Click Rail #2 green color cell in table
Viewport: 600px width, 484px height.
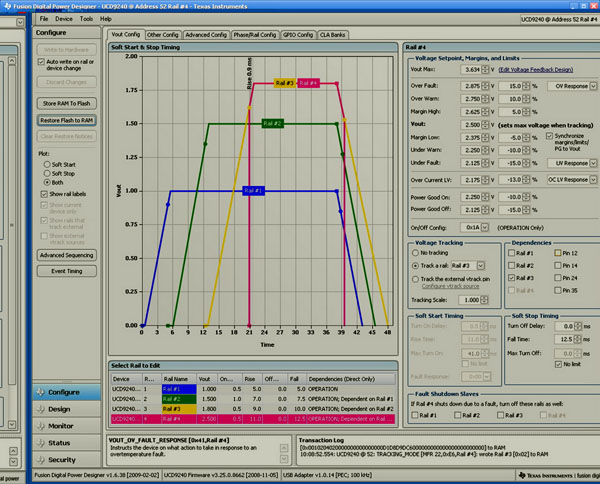[179, 399]
